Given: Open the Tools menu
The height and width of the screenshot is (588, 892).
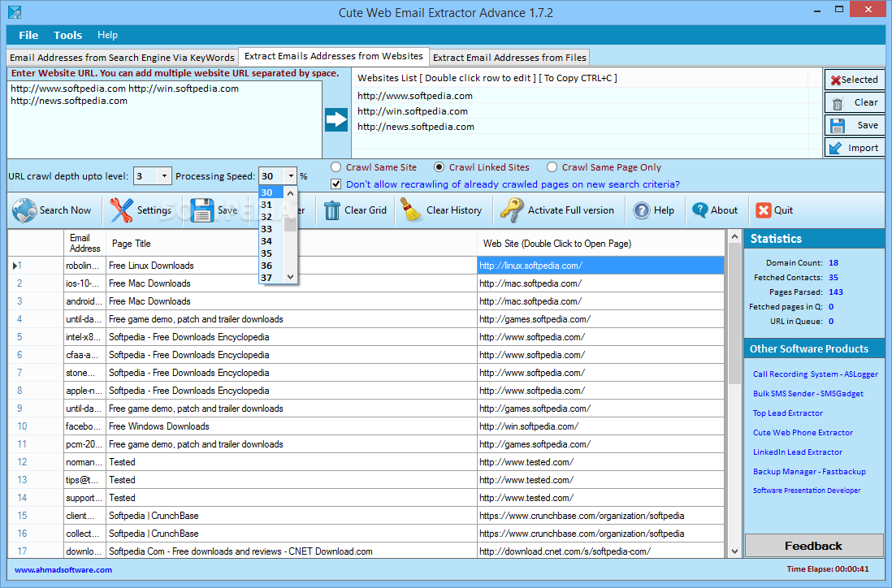Looking at the screenshot, I should 67,35.
